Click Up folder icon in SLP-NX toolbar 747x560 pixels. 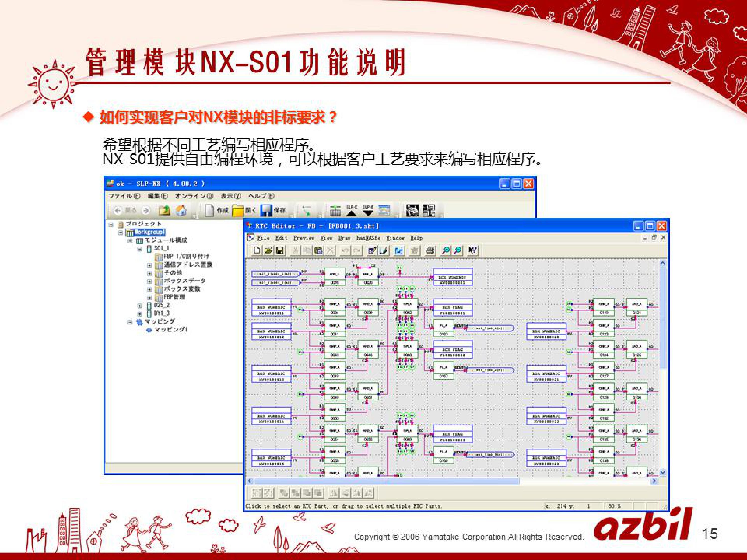coord(164,210)
